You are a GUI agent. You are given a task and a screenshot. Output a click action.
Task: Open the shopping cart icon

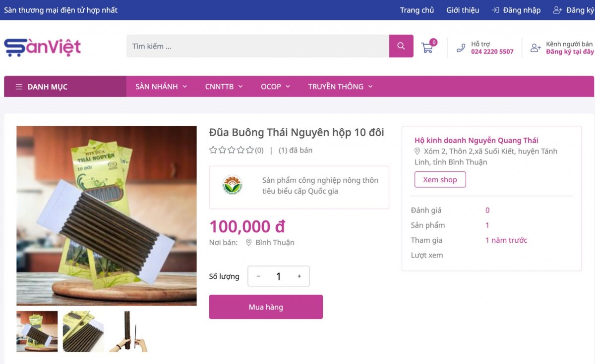427,47
